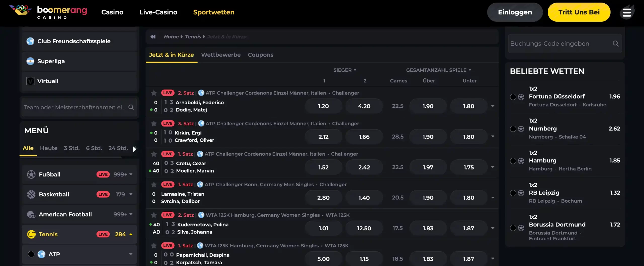644x266 pixels.
Task: Click the LIVE badge on Basketball row
Action: click(103, 194)
